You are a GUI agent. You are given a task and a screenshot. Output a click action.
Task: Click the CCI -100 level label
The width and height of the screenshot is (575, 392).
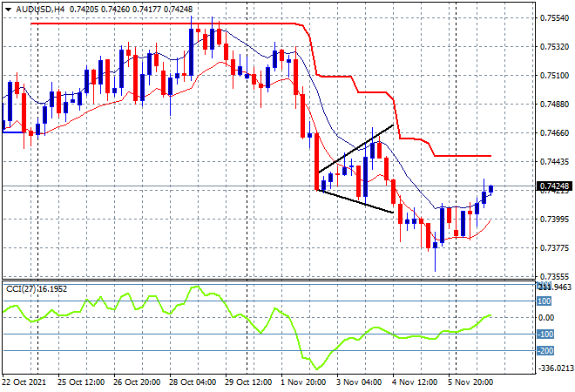click(545, 334)
